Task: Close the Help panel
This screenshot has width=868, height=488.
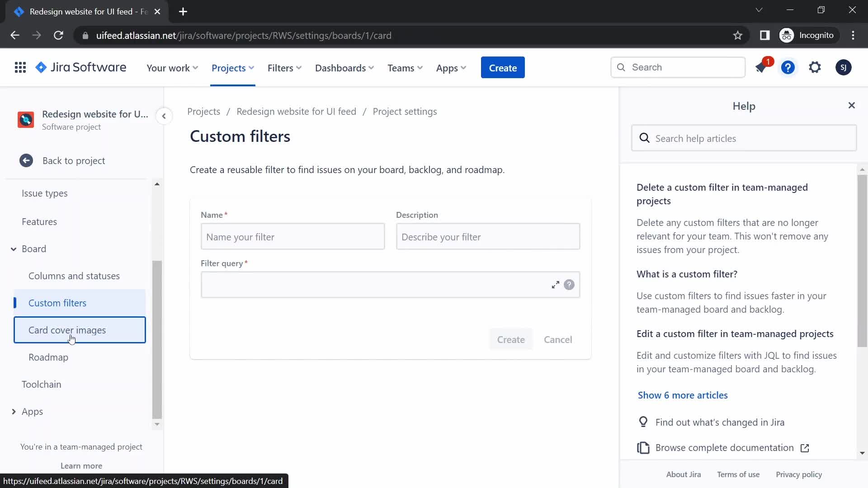Action: 852,105
